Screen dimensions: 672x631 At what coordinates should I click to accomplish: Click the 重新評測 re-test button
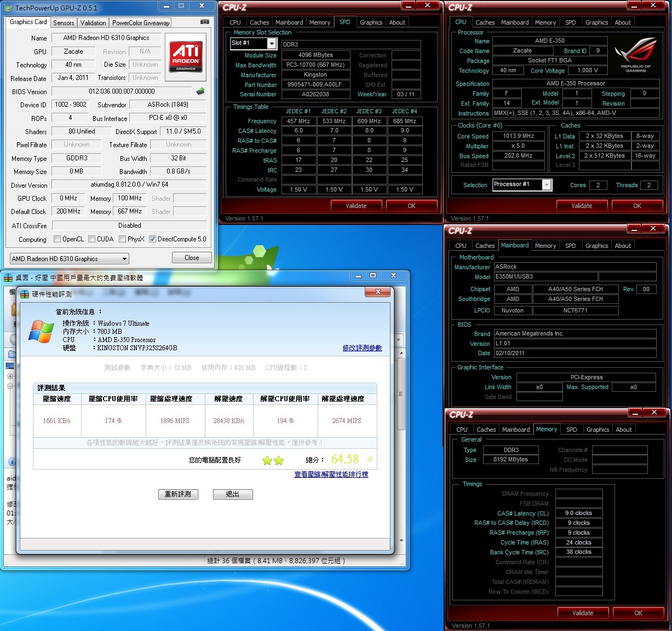pyautogui.click(x=178, y=494)
